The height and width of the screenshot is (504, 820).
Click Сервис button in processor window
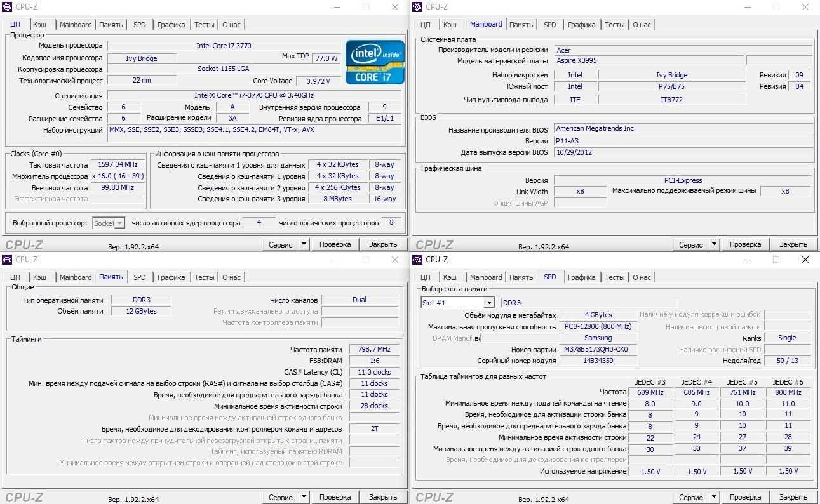(281, 244)
